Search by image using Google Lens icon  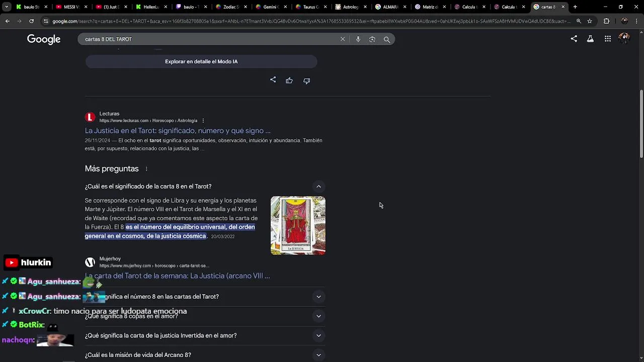coord(372,39)
